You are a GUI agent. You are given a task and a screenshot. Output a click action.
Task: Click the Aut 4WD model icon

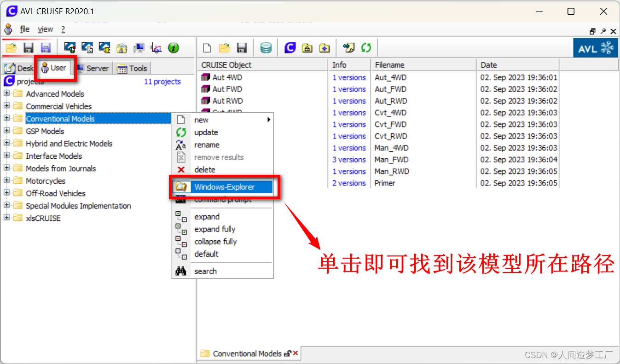point(206,77)
